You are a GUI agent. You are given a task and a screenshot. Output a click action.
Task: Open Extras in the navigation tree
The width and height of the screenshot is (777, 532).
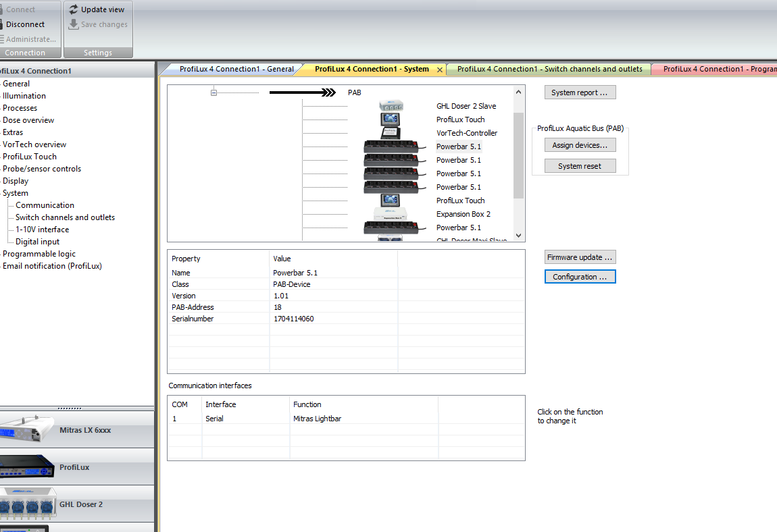pos(13,132)
